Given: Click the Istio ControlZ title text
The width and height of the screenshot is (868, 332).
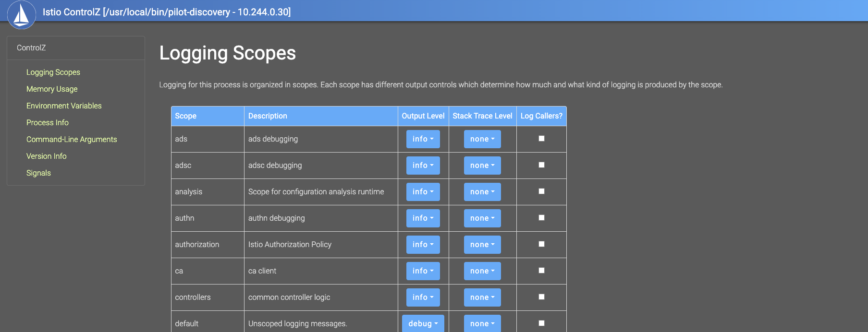Looking at the screenshot, I should click(x=167, y=12).
